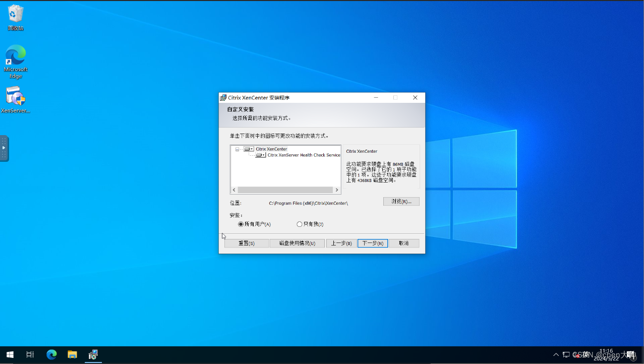Open Citrix XenCenter feature install dropdown
Image resolution: width=644 pixels, height=364 pixels.
click(249, 149)
